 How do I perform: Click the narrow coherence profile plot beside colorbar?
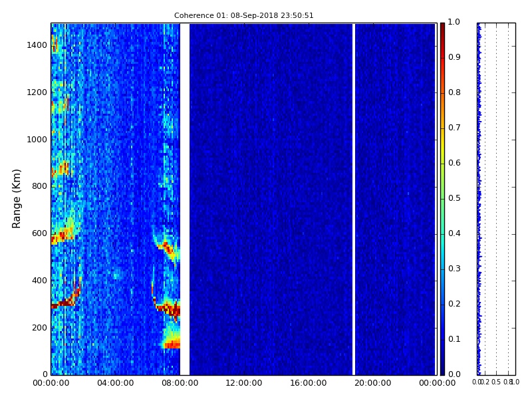point(496,199)
